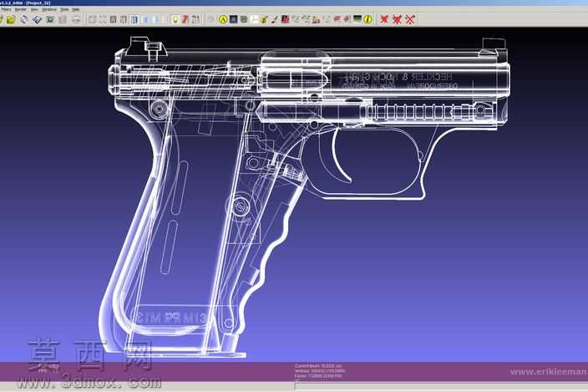Open the Render menu
Screen dimensions: 588x392
pyautogui.click(x=21, y=9)
